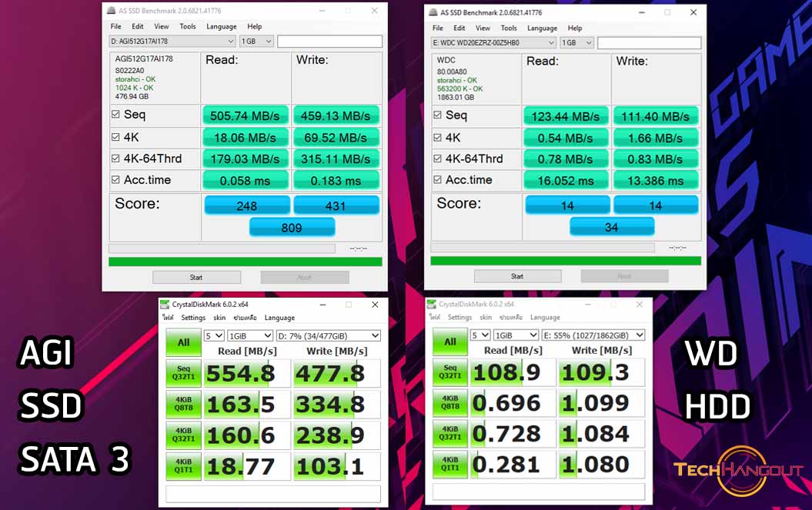Open File menu in WDC AS SSD window
The height and width of the screenshot is (510, 812).
tap(438, 28)
